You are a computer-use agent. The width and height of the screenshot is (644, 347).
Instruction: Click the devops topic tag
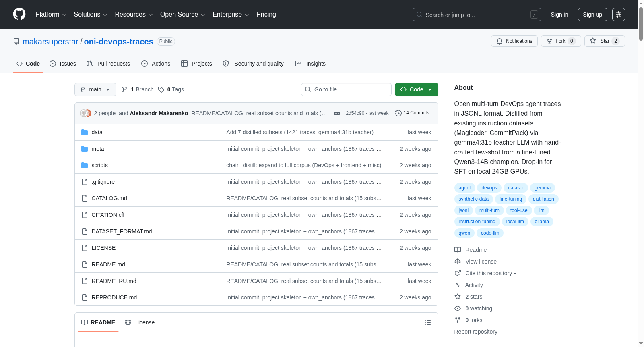click(489, 188)
